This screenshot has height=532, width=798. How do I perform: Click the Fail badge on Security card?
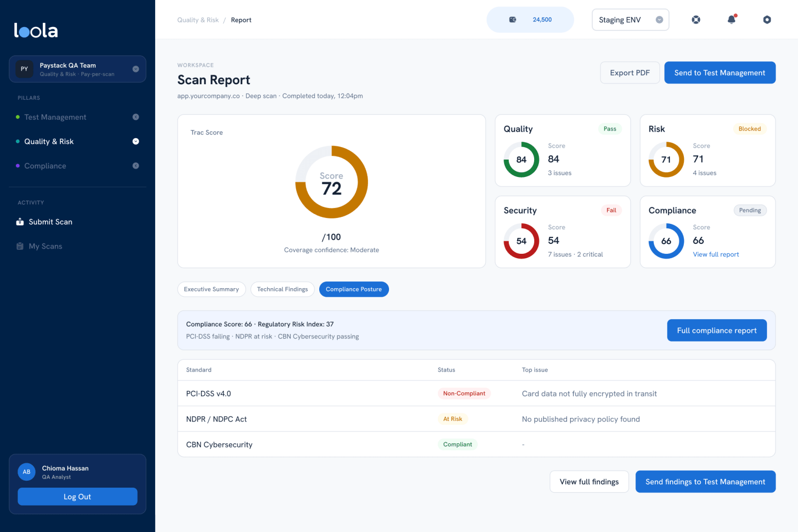(x=611, y=210)
